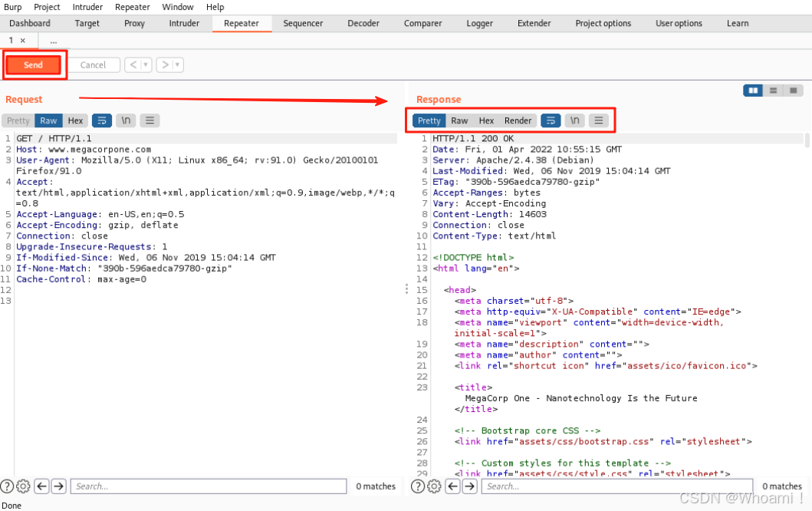812x511 pixels.
Task: Select Render view in Response panel
Action: click(518, 120)
